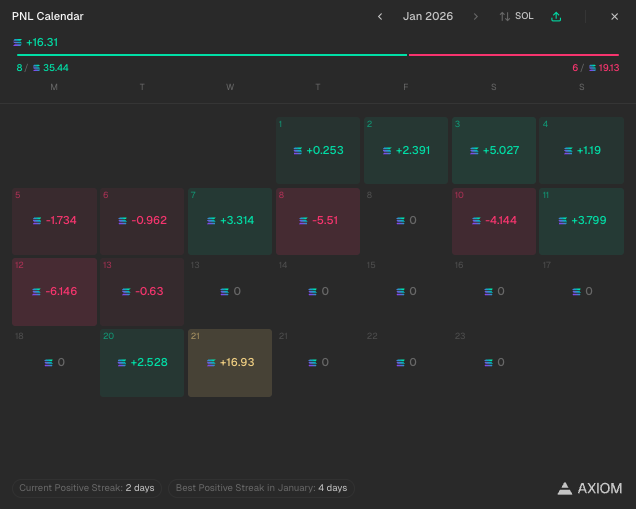Click the SOL icon in the -5.51 cell
This screenshot has width=636, height=509.
click(x=303, y=221)
